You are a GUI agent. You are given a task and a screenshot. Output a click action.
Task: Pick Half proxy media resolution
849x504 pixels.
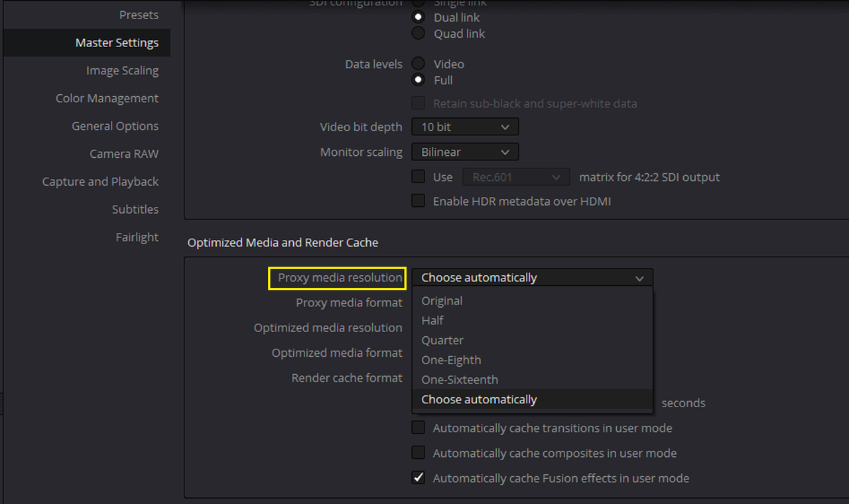click(x=532, y=320)
